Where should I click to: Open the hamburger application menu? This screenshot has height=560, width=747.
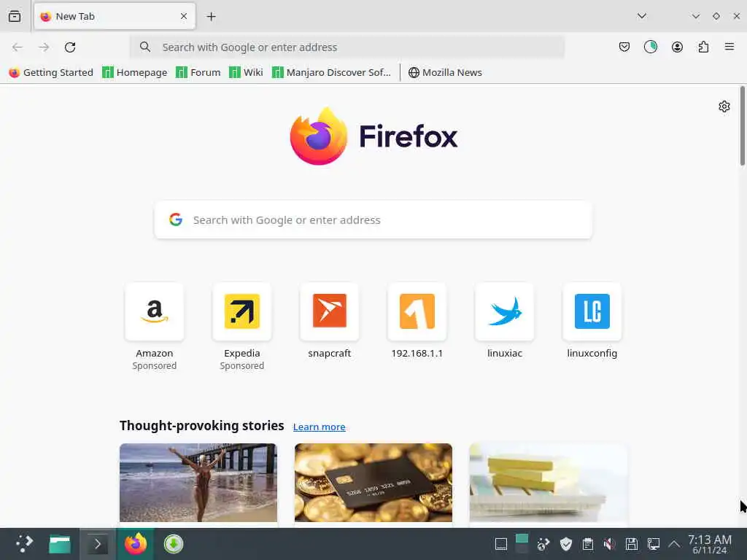coord(729,47)
